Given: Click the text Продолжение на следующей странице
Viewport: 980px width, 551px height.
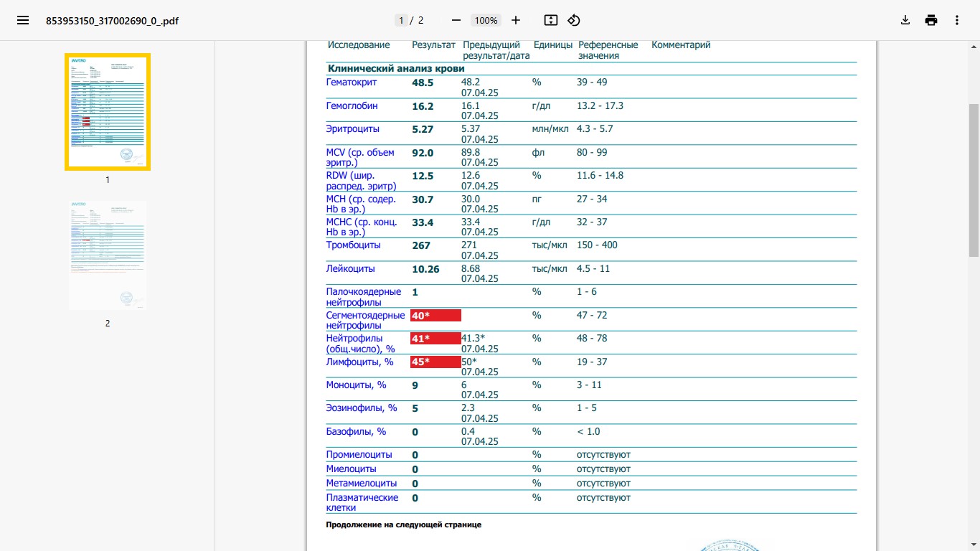Looking at the screenshot, I should click(404, 525).
